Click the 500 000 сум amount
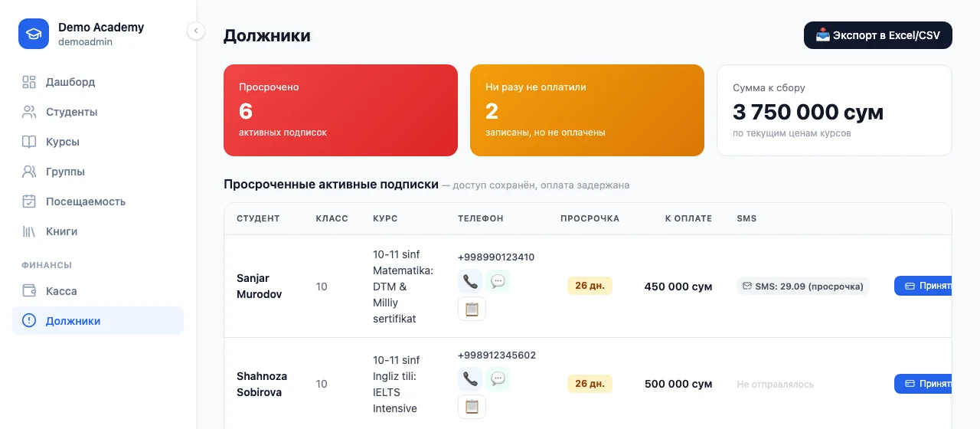 point(678,384)
